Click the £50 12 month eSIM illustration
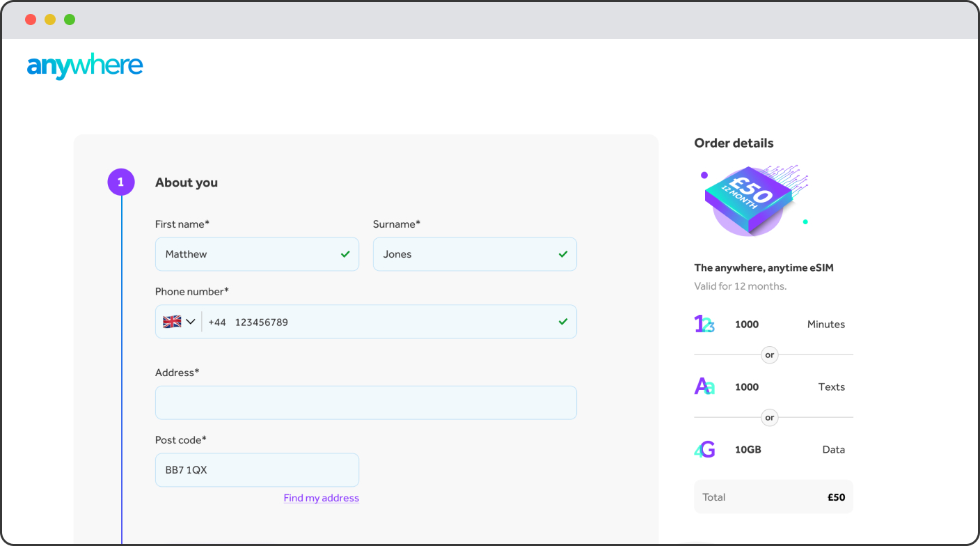980x546 pixels. pyautogui.click(x=754, y=201)
